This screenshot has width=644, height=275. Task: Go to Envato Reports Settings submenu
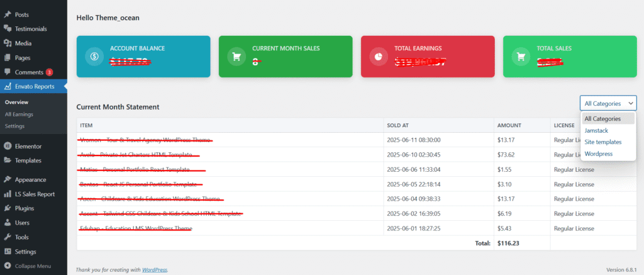(14, 126)
